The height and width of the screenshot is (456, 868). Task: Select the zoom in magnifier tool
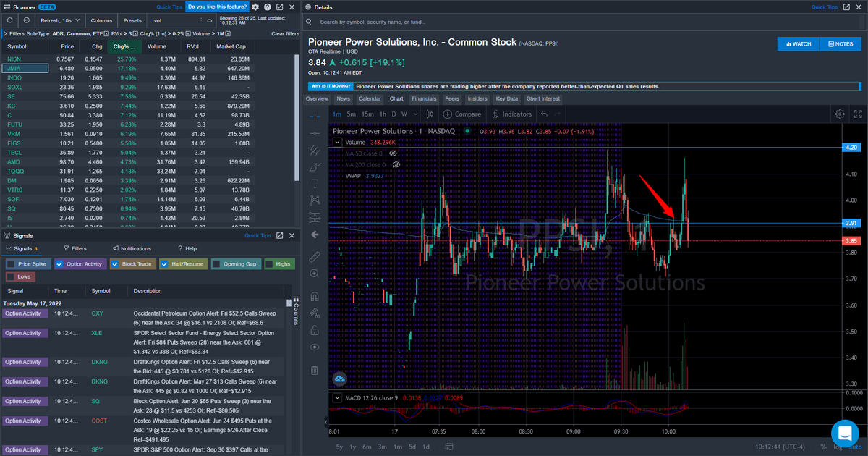[x=315, y=274]
